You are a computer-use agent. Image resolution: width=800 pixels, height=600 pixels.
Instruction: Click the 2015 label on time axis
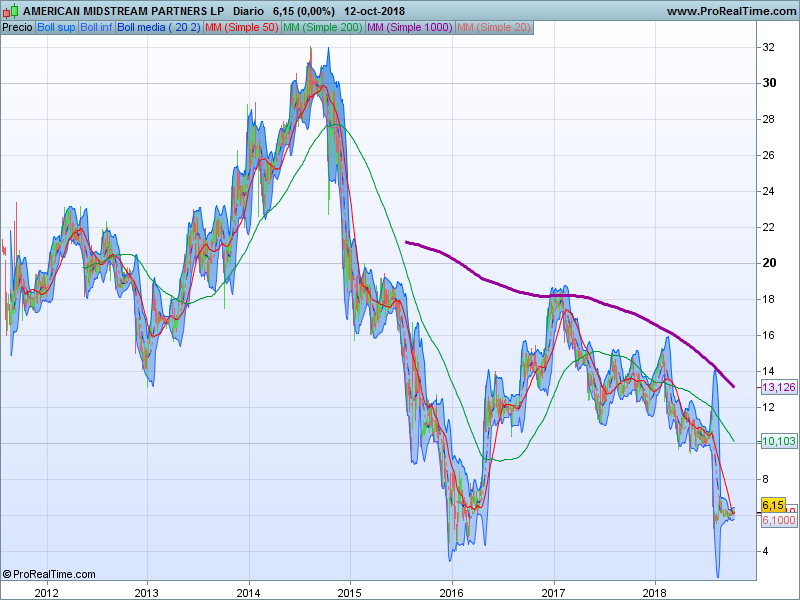pyautogui.click(x=349, y=593)
